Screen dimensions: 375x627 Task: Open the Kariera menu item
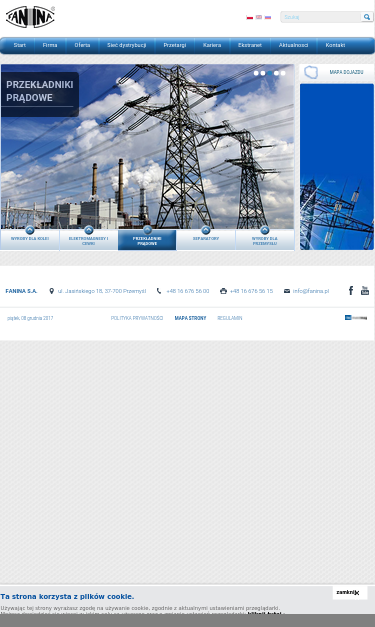point(212,45)
